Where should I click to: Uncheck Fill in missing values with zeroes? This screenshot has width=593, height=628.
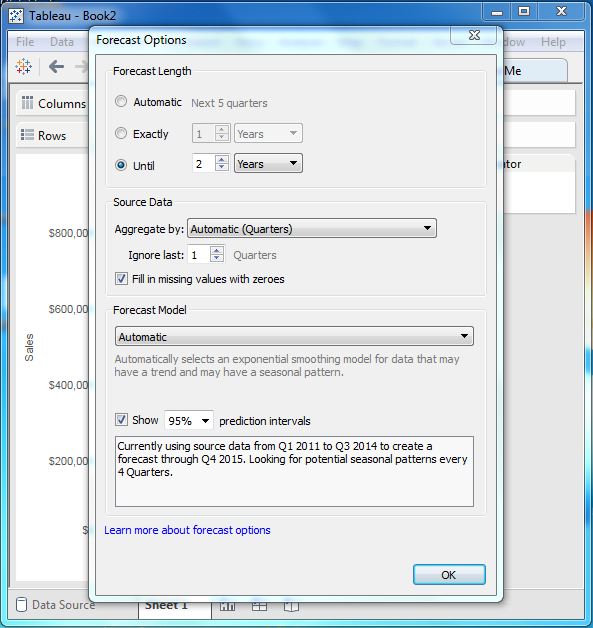point(121,279)
